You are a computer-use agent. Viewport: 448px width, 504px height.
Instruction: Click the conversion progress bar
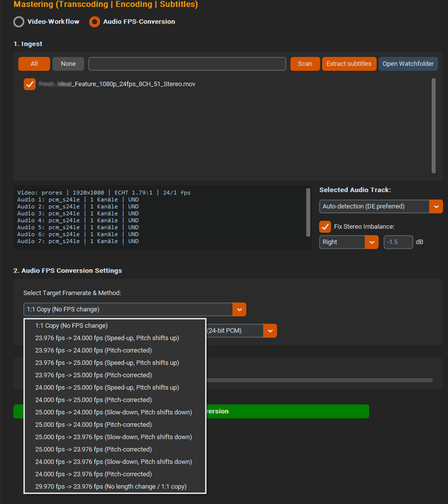(x=320, y=380)
